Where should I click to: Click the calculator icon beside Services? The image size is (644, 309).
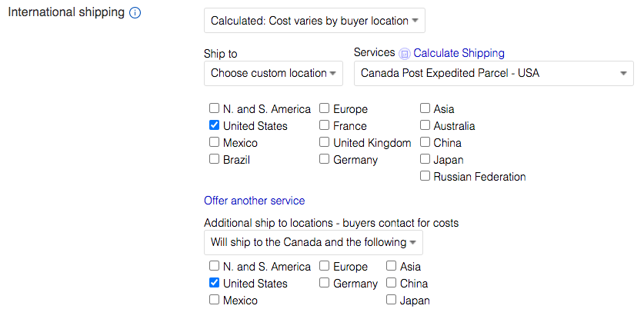pyautogui.click(x=405, y=54)
